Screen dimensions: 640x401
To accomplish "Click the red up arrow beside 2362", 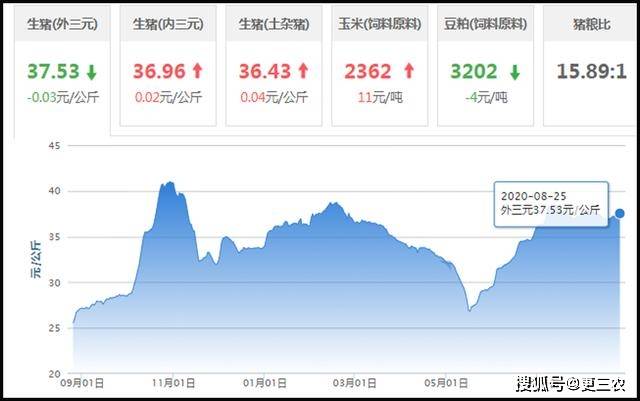I will (409, 71).
